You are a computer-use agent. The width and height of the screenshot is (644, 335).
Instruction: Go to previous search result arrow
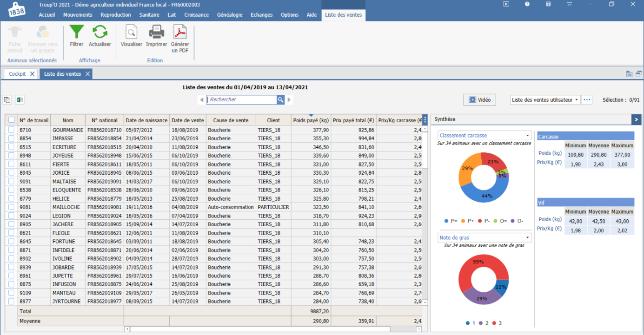coord(201,99)
